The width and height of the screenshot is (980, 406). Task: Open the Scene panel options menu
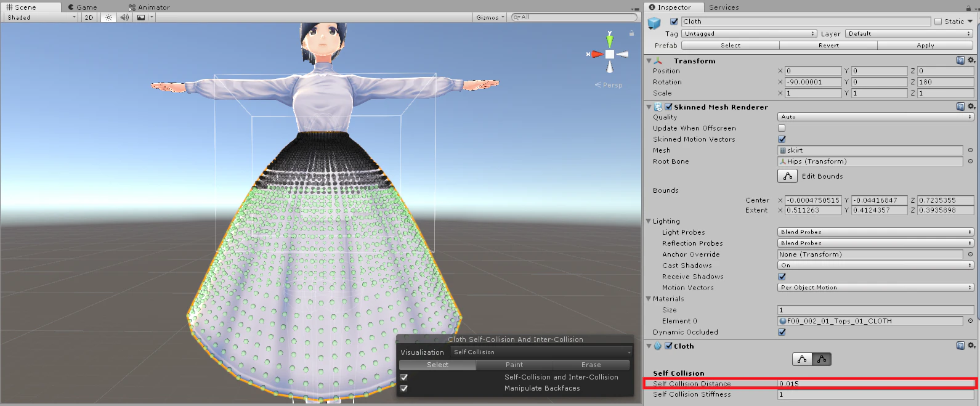(x=636, y=9)
